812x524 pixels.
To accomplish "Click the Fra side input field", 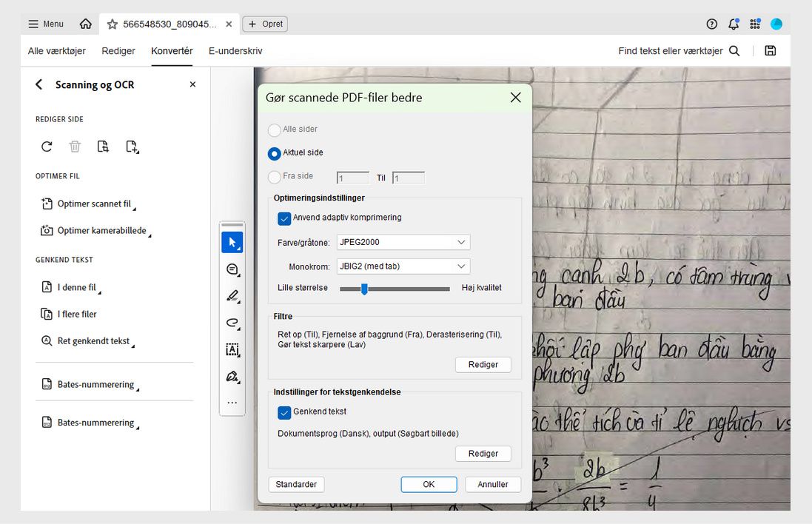I will click(352, 178).
